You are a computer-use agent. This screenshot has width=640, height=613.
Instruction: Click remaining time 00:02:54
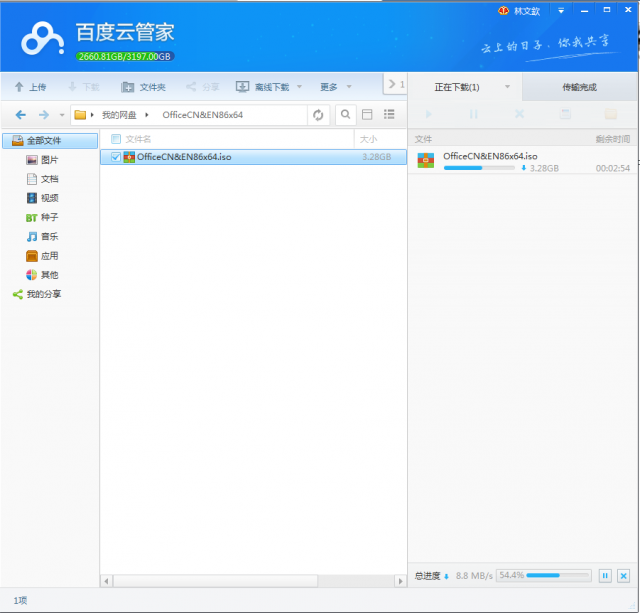click(613, 168)
